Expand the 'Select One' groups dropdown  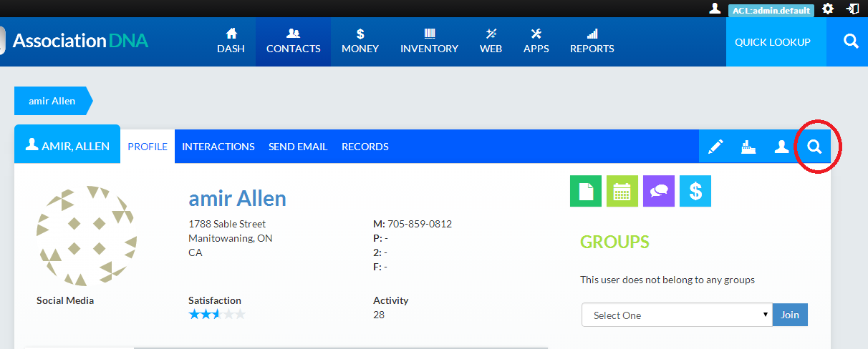coord(676,315)
